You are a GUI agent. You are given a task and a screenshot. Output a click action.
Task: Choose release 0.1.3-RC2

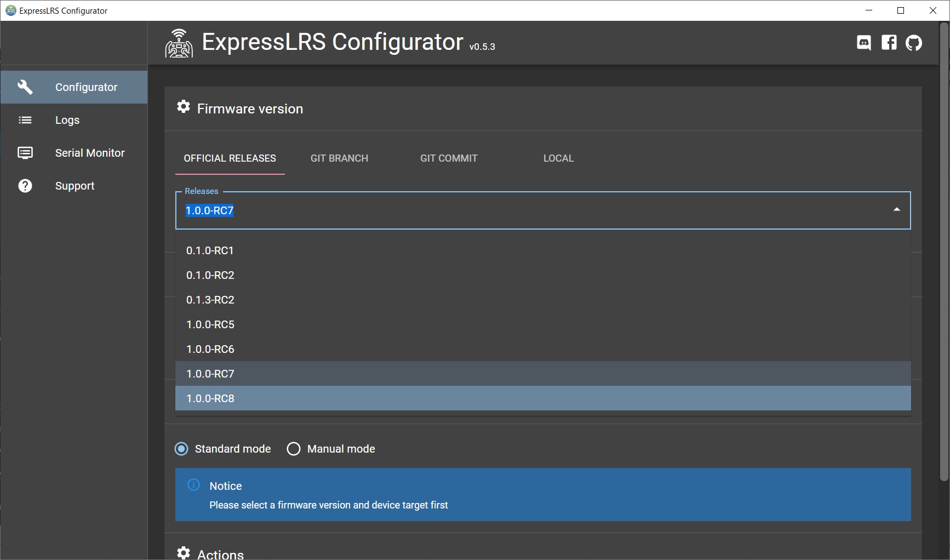coord(543,300)
